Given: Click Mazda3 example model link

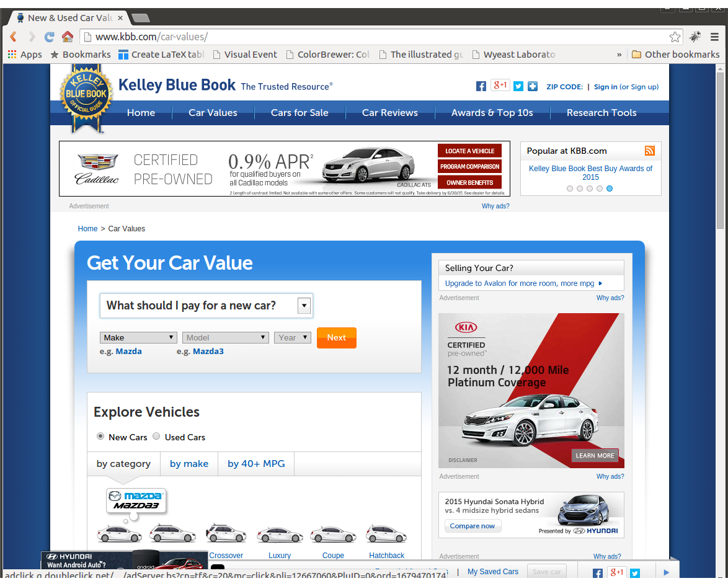Looking at the screenshot, I should coord(208,352).
